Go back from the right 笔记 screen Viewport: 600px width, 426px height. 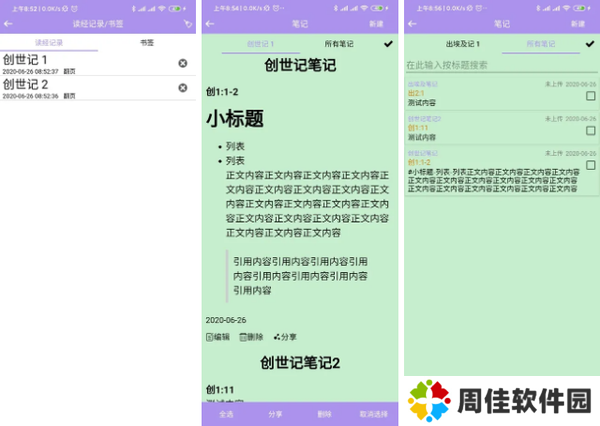click(412, 24)
